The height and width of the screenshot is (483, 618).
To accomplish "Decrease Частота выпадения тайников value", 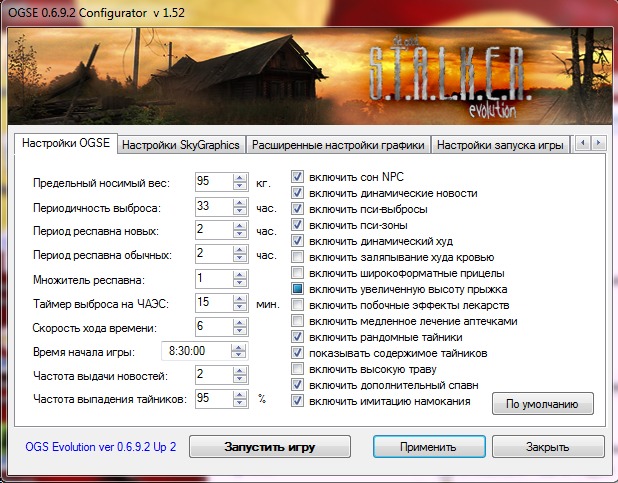I will (x=240, y=403).
